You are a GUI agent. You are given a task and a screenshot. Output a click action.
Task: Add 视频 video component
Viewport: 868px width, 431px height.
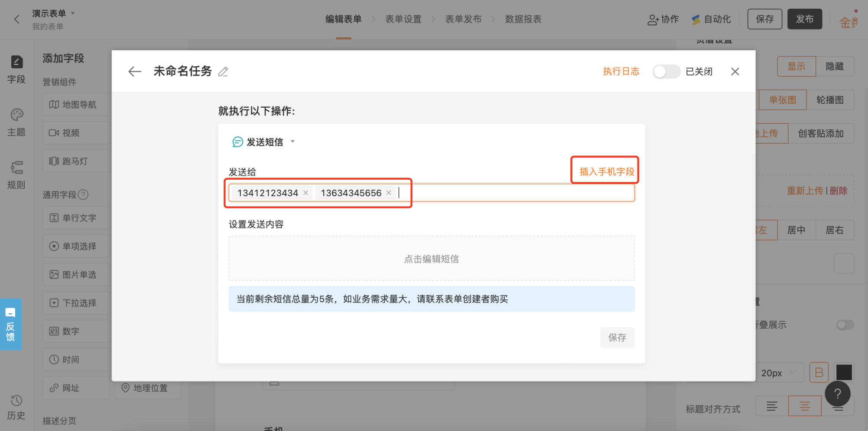point(76,133)
